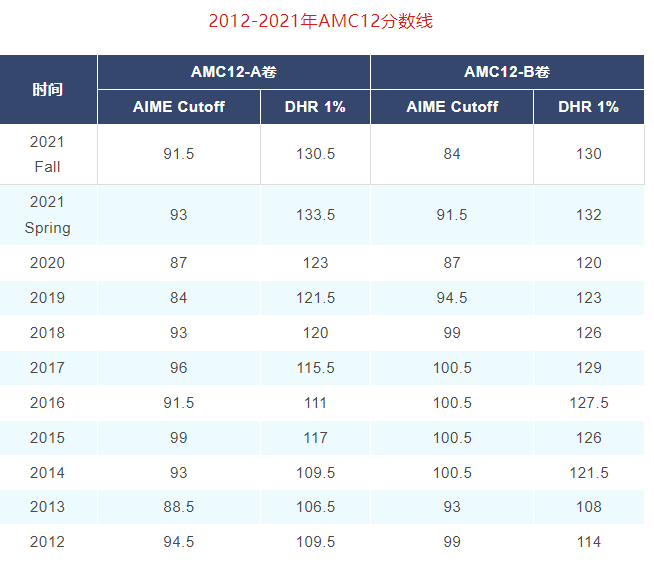
Task: Select B卷 DHR value 121.5 in 2014 row
Action: (589, 473)
